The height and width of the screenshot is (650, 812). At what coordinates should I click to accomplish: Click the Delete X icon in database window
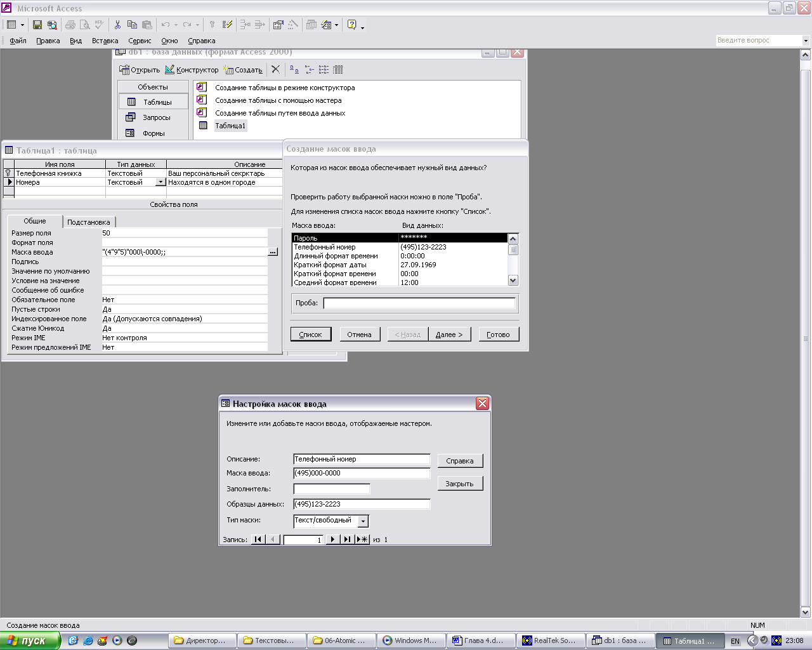tap(275, 69)
